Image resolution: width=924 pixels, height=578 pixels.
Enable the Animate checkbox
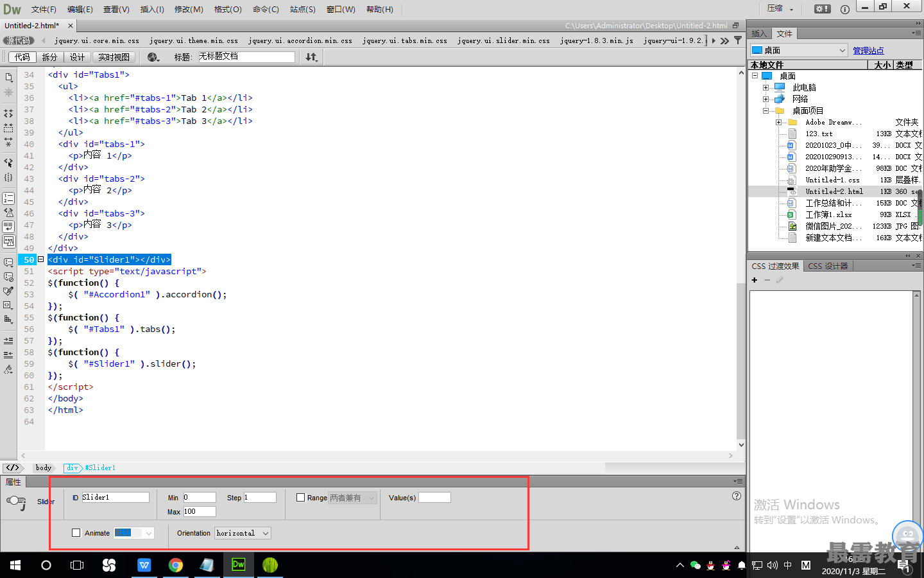click(76, 532)
